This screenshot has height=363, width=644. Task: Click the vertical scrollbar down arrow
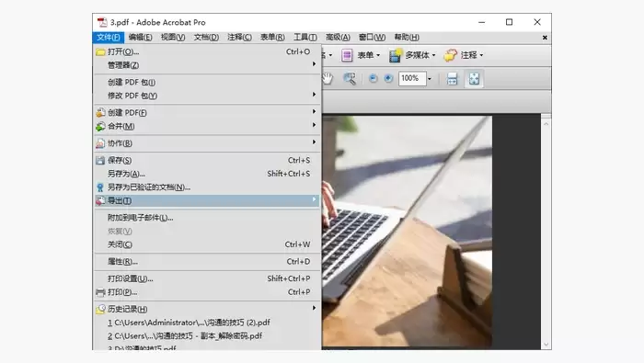click(546, 345)
